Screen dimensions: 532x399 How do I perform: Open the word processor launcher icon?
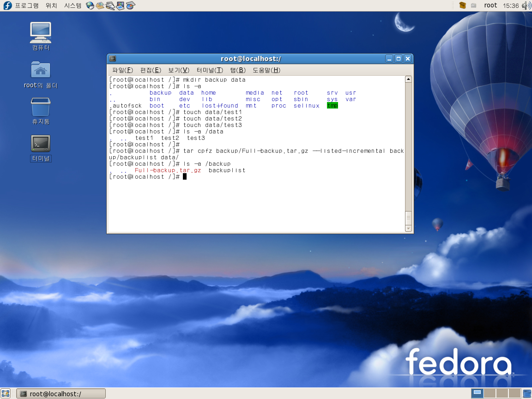[110, 6]
